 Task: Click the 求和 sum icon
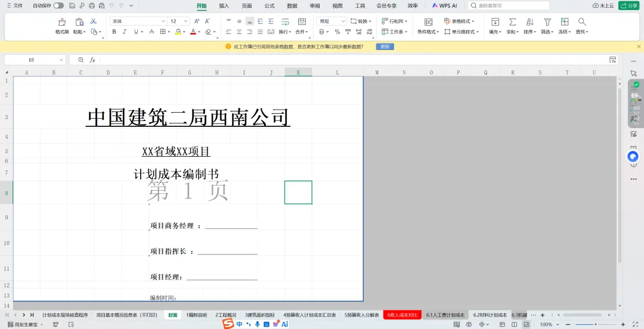[513, 22]
